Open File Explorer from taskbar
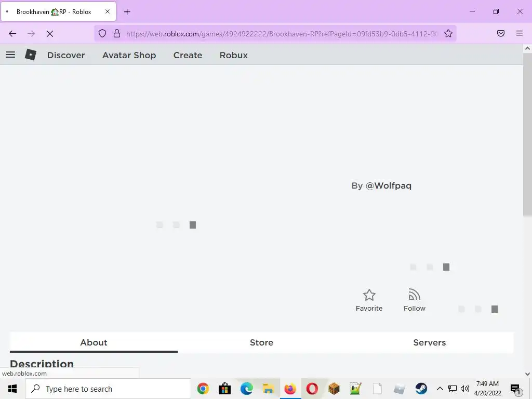532x399 pixels. tap(268, 389)
